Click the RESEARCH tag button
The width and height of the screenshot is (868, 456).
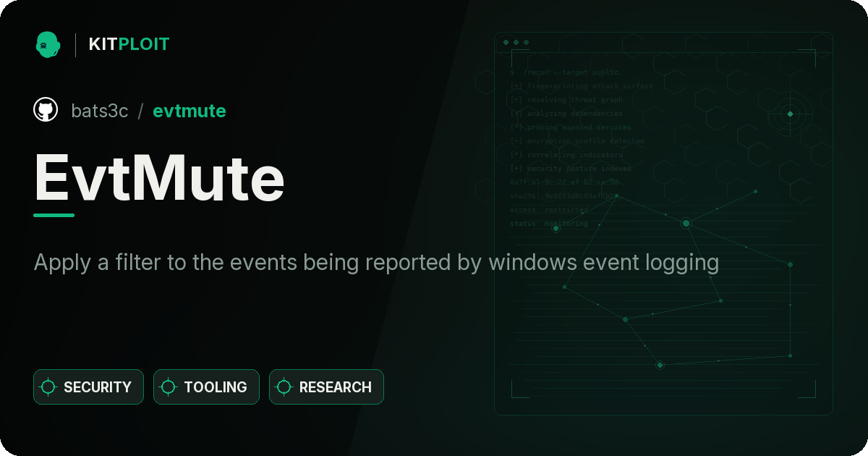pos(326,387)
